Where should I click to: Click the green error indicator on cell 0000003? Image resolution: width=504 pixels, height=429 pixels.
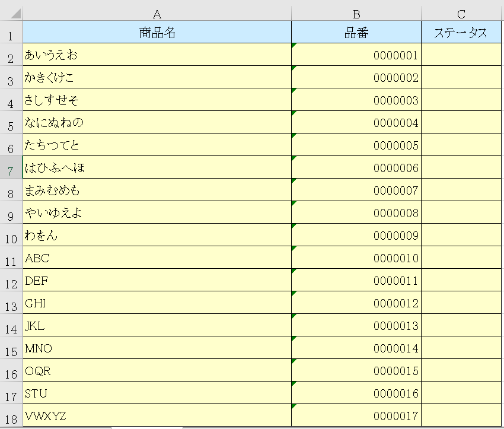[x=294, y=90]
